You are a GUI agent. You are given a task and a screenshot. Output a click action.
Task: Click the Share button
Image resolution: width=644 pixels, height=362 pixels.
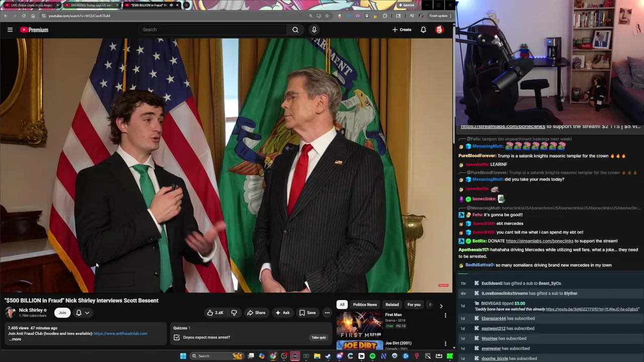[x=256, y=313]
